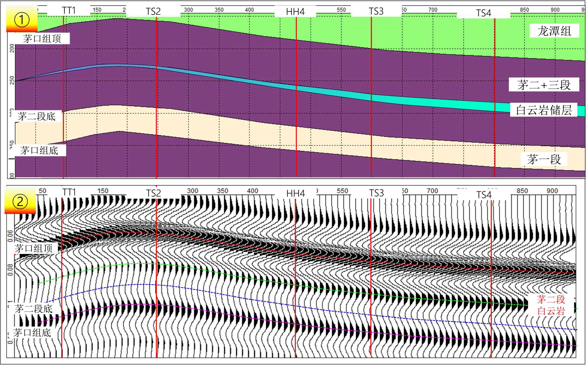This screenshot has width=588, height=367.
Task: Click the TS2 well label in the seismic panel
Action: (x=153, y=193)
